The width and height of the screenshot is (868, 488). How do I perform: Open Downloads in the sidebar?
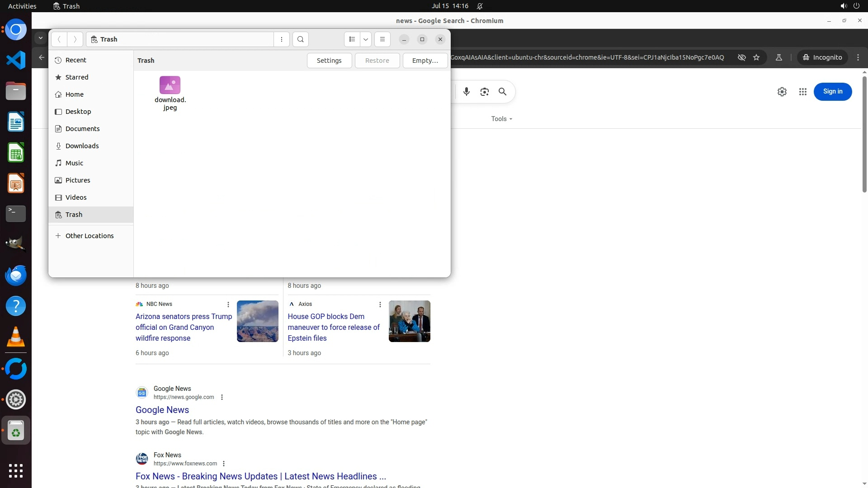(x=82, y=146)
